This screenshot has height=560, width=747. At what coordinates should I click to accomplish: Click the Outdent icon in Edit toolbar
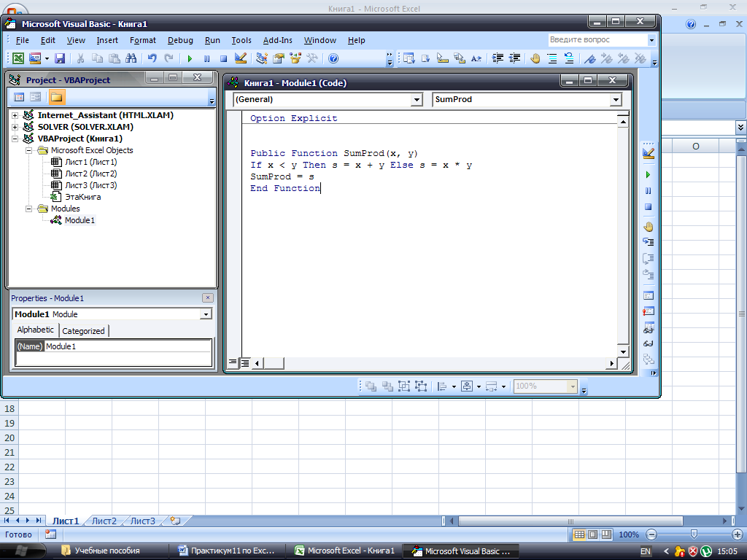(514, 58)
